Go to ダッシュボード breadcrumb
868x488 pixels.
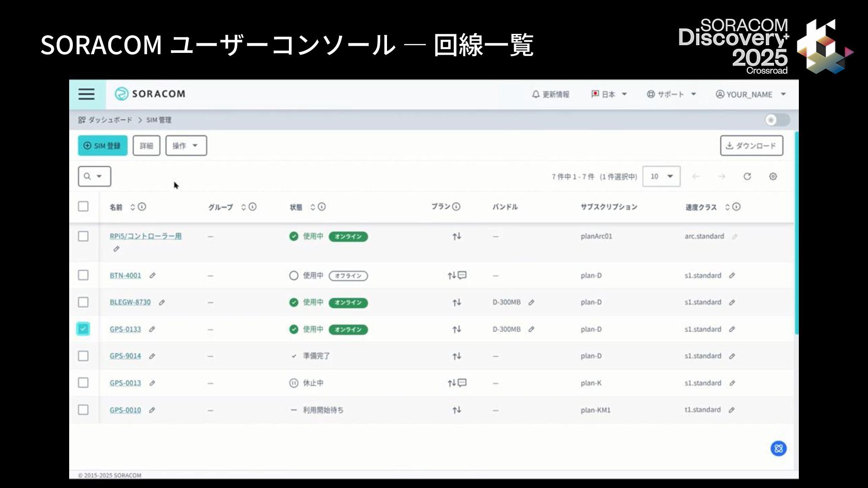tap(105, 120)
